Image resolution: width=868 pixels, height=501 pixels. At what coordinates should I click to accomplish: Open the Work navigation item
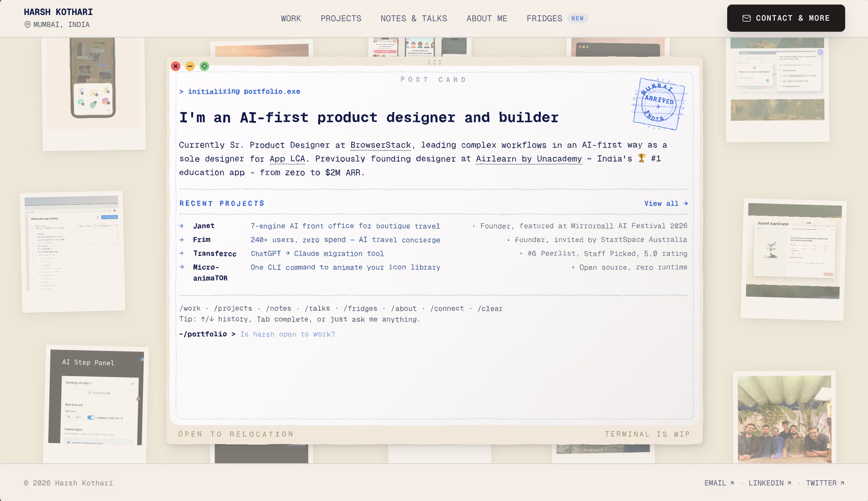[291, 18]
